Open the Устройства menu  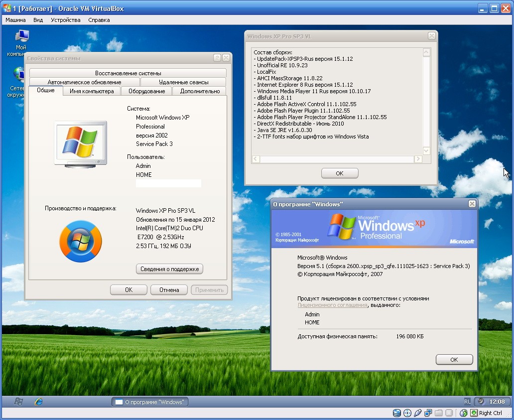pyautogui.click(x=65, y=20)
